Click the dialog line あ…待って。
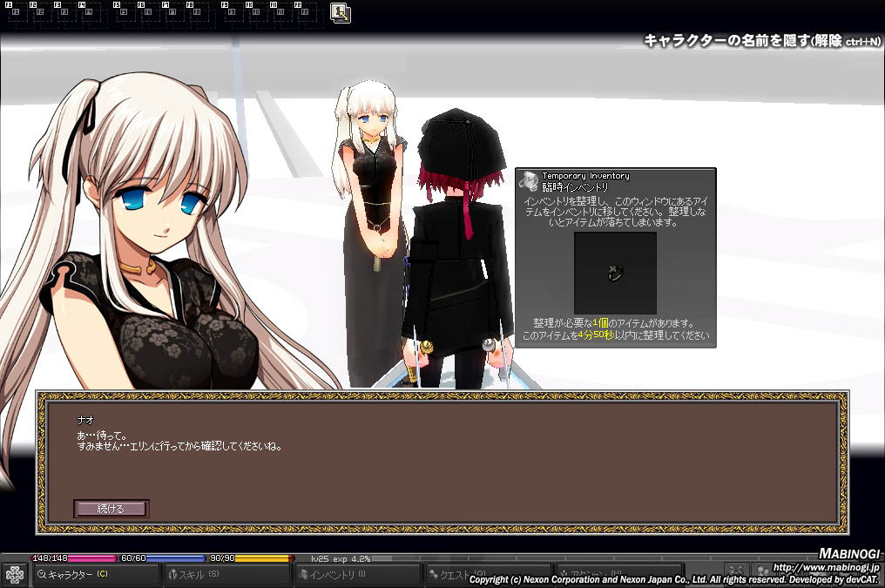This screenshot has height=588, width=885. pyautogui.click(x=102, y=436)
